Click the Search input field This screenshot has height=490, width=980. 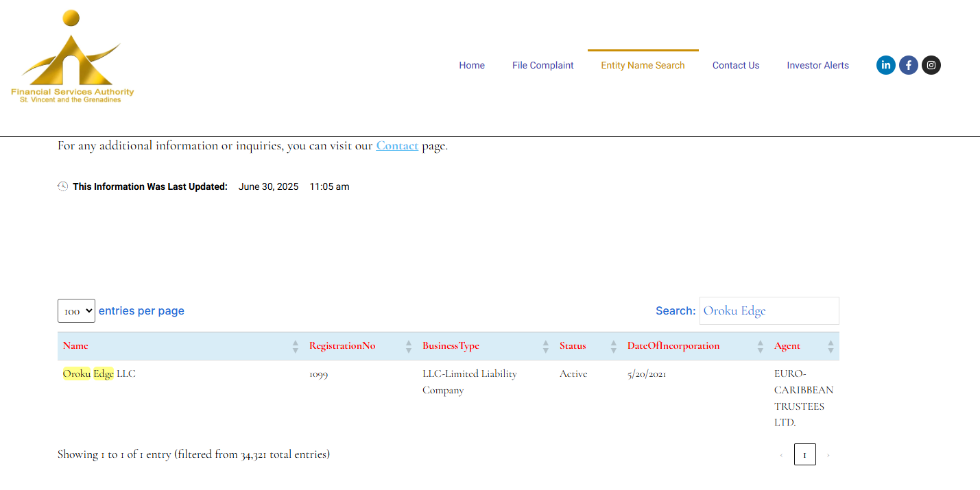coord(769,310)
